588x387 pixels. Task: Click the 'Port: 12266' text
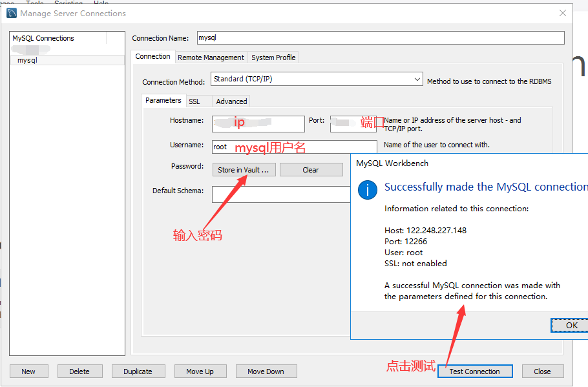406,241
